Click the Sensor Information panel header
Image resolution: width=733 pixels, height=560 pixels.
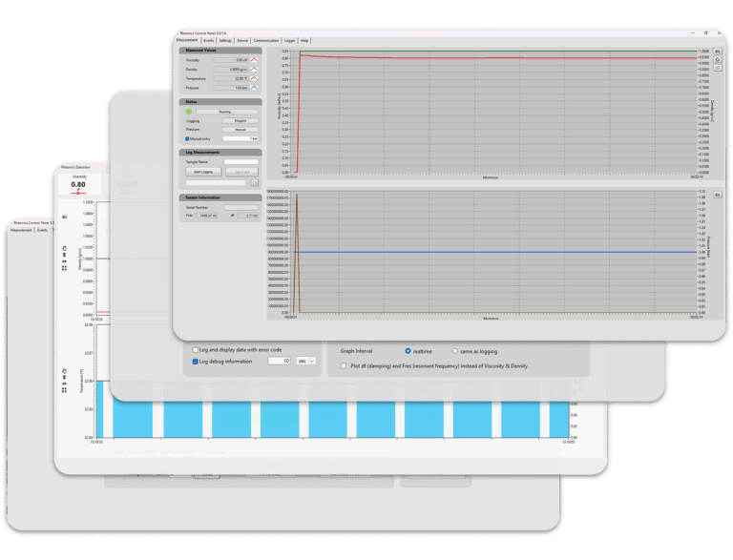(x=220, y=197)
